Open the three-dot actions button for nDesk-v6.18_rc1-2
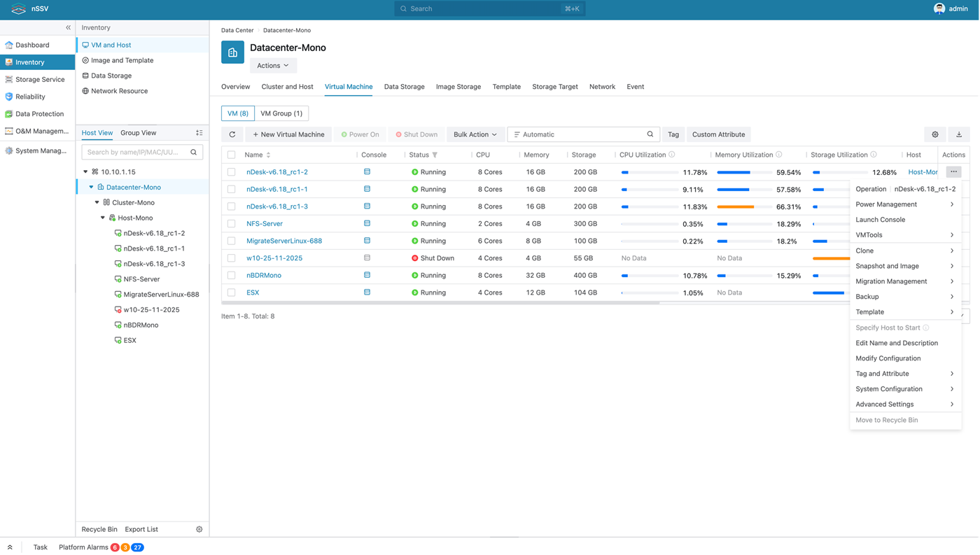 (x=953, y=171)
